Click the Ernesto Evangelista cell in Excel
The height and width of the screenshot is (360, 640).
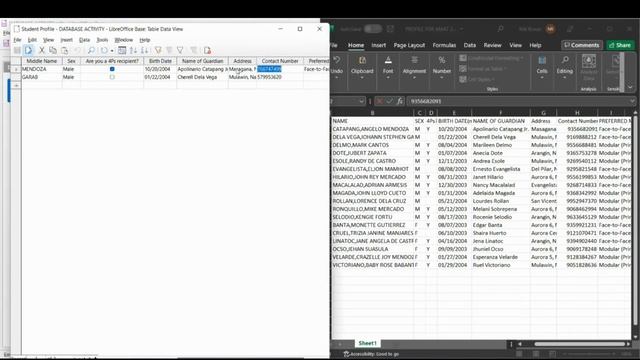(x=500, y=169)
